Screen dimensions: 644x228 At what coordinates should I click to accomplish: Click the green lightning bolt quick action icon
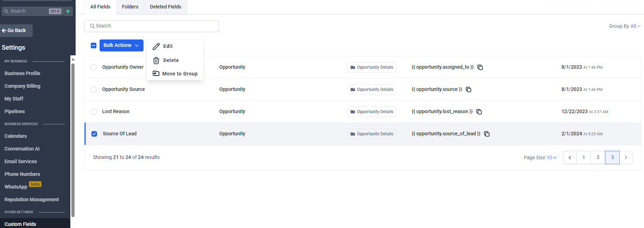[x=68, y=11]
